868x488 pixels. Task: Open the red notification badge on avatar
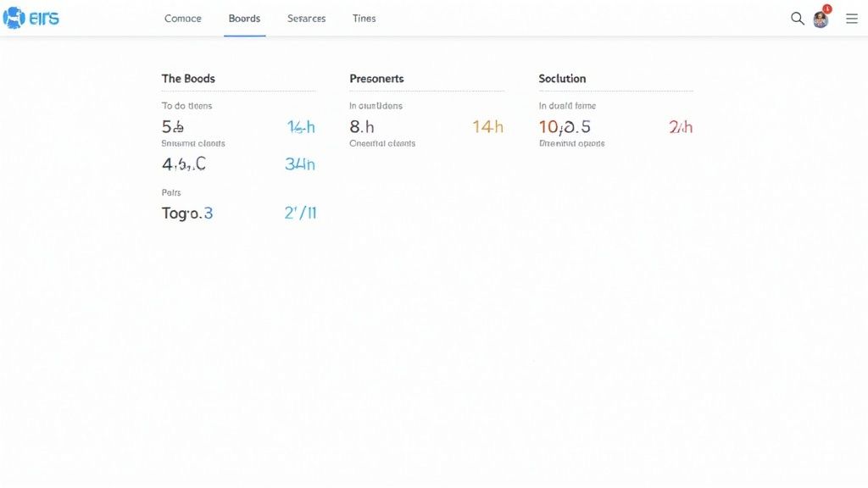tap(827, 8)
